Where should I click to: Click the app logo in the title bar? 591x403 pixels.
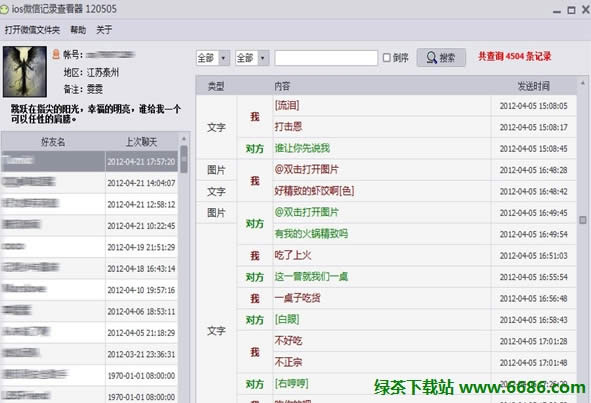click(4, 9)
